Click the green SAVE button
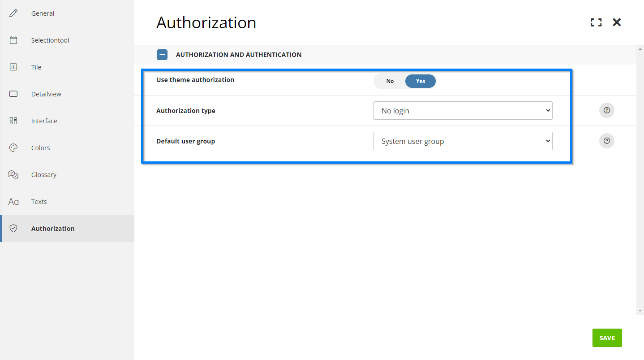The width and height of the screenshot is (644, 360). coord(607,338)
